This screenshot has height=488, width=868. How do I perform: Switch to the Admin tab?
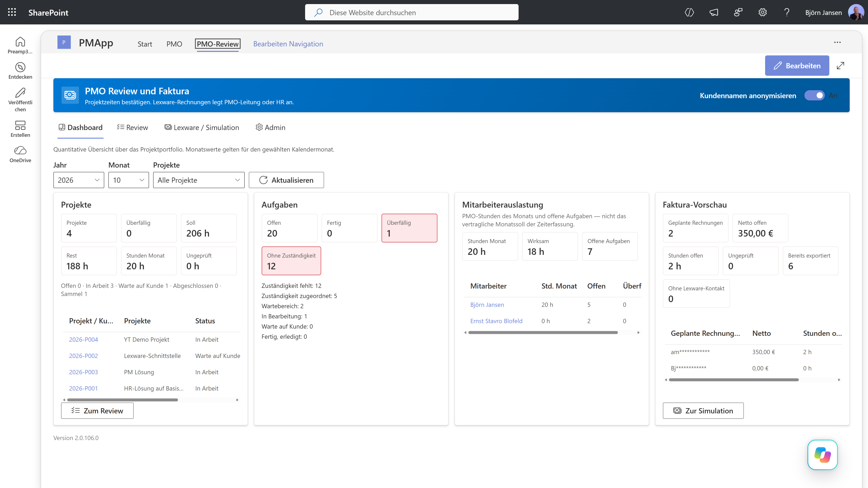tap(270, 127)
